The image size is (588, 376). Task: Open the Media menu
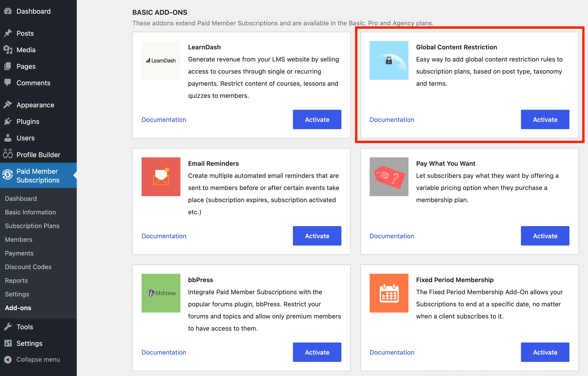point(38,50)
